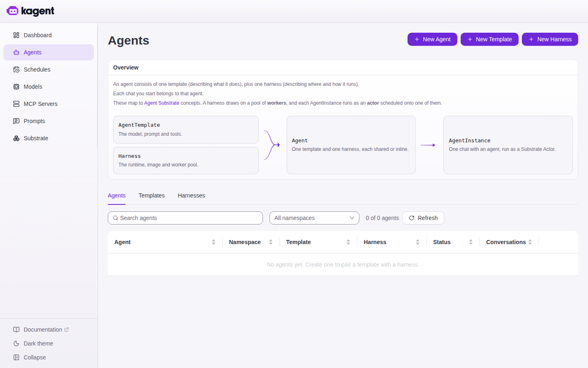Viewport: 588px width, 368px height.
Task: Click the Documentation book icon
Action: (16, 330)
